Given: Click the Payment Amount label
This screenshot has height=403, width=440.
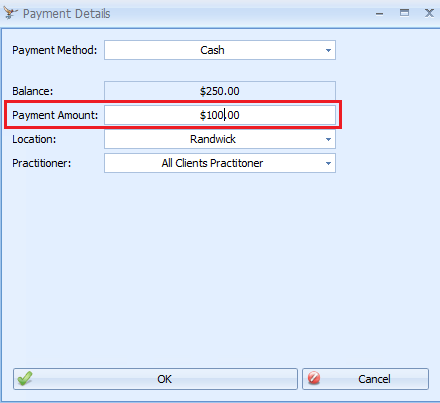Looking at the screenshot, I should [x=55, y=115].
